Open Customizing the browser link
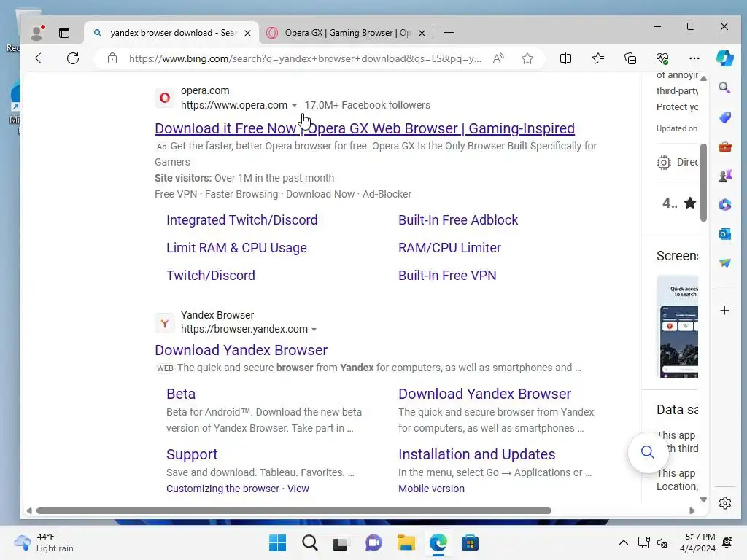The height and width of the screenshot is (560, 747). point(223,489)
